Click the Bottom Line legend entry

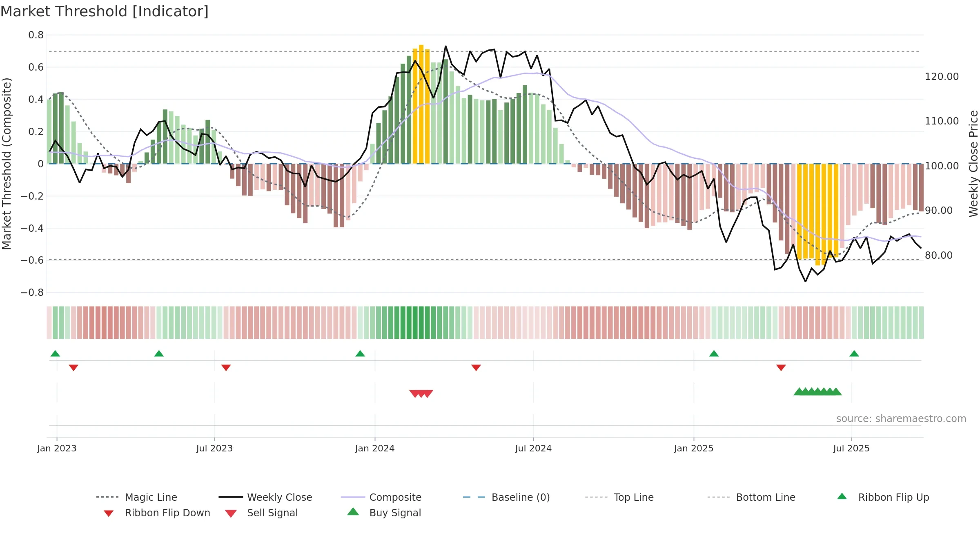(x=751, y=497)
